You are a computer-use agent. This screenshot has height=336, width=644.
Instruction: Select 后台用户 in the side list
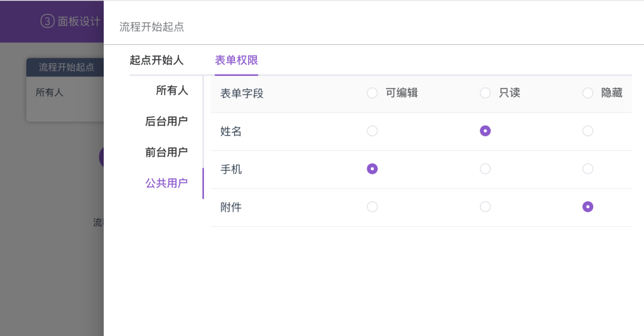[x=166, y=122]
